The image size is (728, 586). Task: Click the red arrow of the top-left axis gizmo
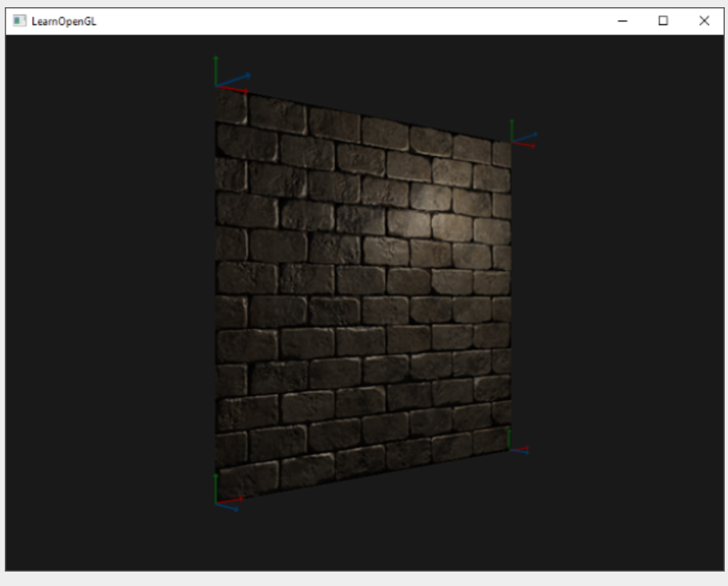pyautogui.click(x=246, y=90)
